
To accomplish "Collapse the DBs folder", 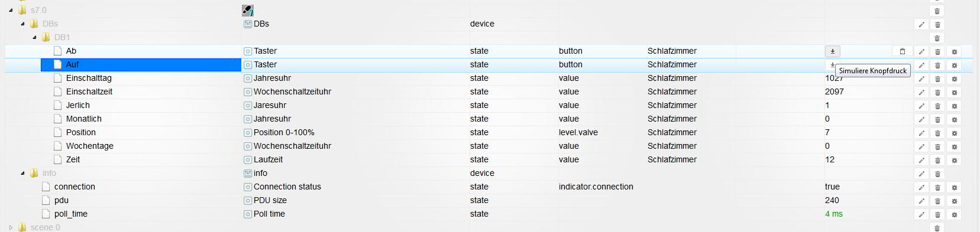I will tap(22, 24).
